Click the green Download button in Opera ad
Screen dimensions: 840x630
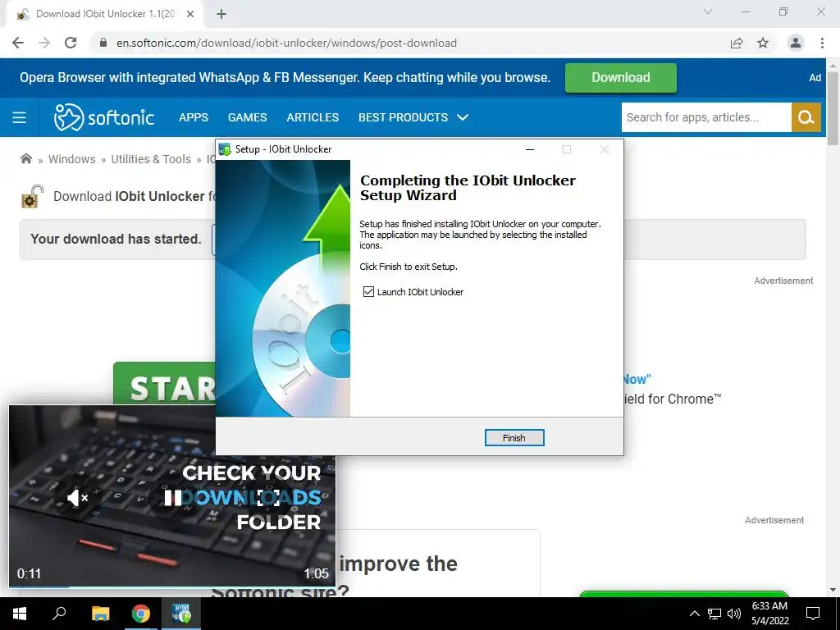pyautogui.click(x=621, y=78)
